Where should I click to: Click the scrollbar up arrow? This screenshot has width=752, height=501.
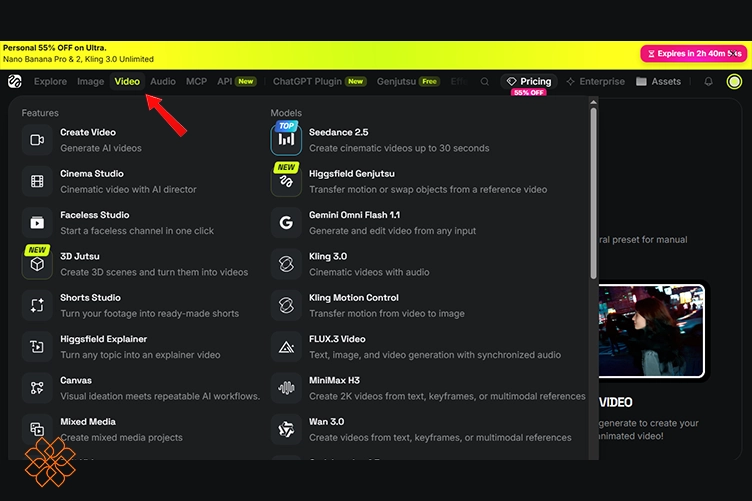[x=593, y=102]
